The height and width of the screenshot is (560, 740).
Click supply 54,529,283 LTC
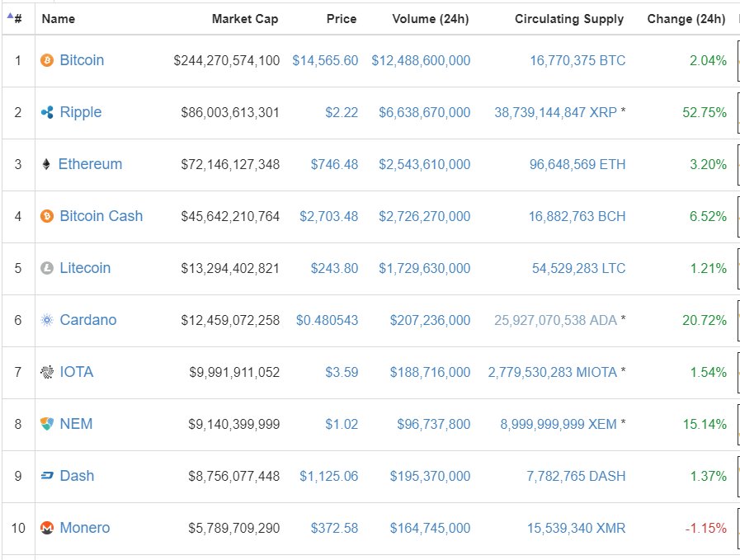(579, 268)
